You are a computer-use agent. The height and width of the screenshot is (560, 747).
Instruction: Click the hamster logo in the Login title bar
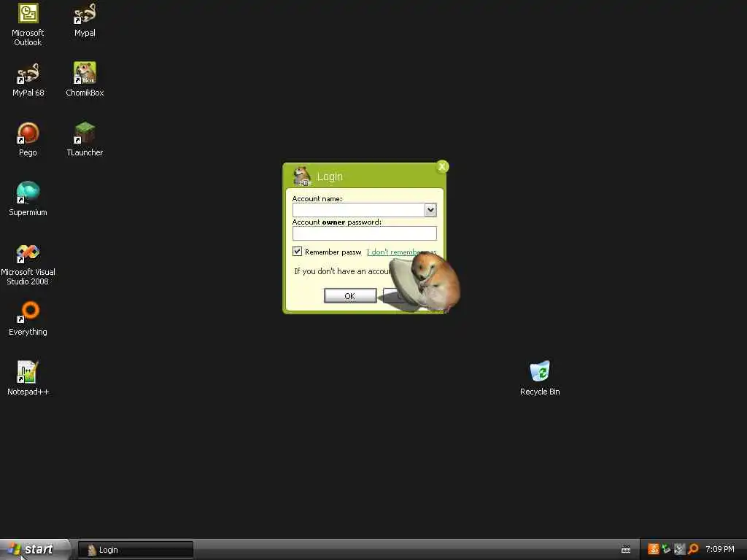(302, 176)
